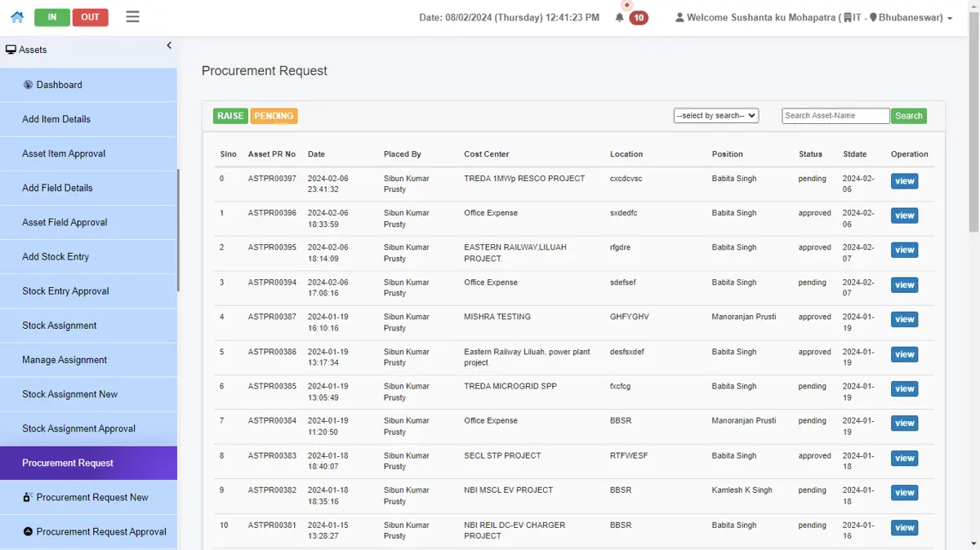Click NBI MSCL EV PROJECT cell
The height and width of the screenshot is (550, 980).
click(509, 490)
